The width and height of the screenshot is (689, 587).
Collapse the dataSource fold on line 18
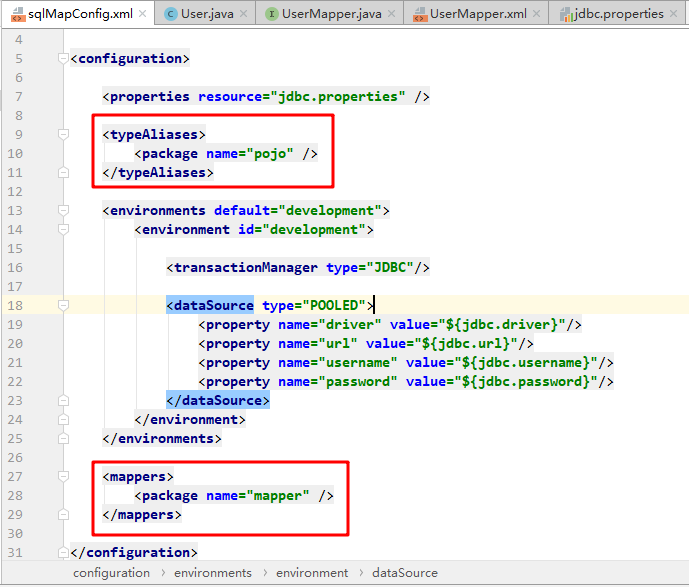pyautogui.click(x=63, y=305)
